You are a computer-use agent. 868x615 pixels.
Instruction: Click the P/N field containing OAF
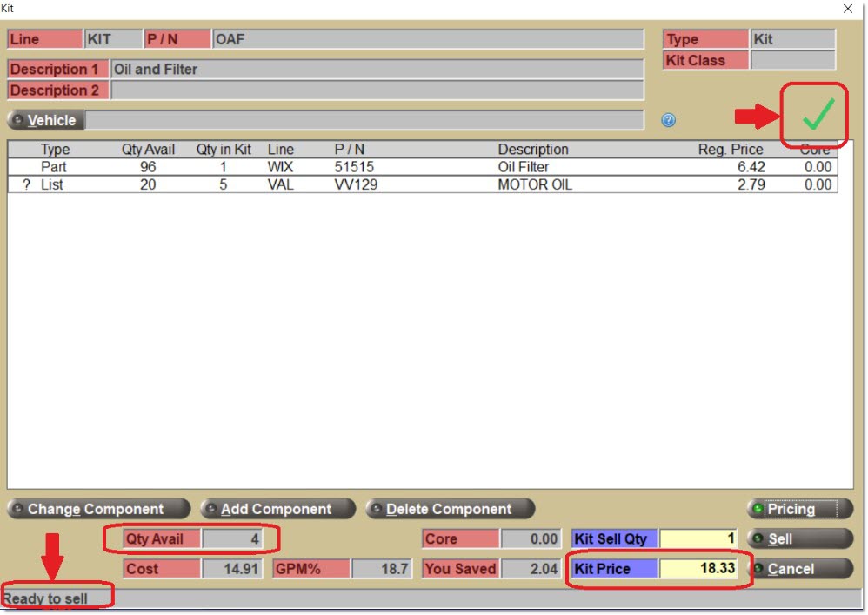tap(428, 40)
